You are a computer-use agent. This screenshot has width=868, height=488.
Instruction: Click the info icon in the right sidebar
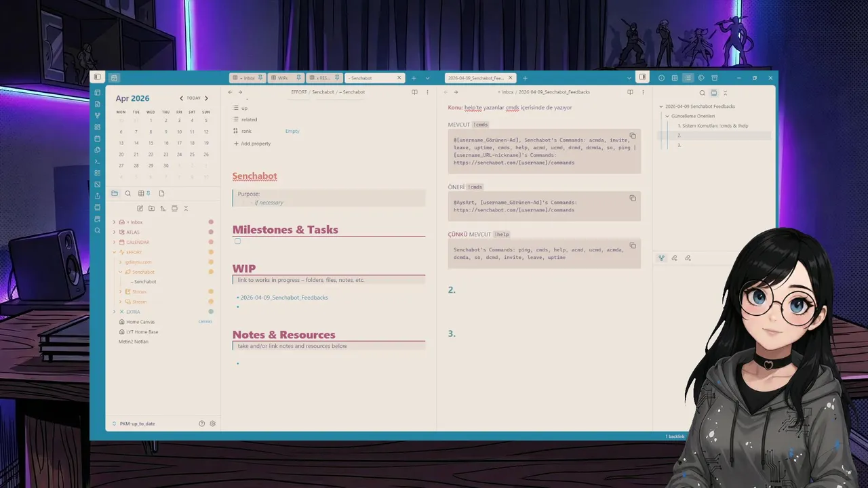[662, 78]
